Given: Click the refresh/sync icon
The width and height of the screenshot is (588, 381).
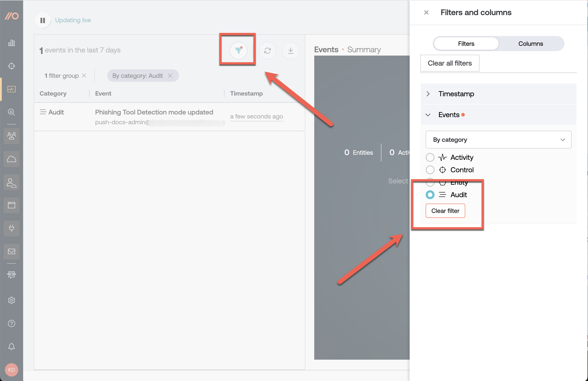Looking at the screenshot, I should click(268, 50).
